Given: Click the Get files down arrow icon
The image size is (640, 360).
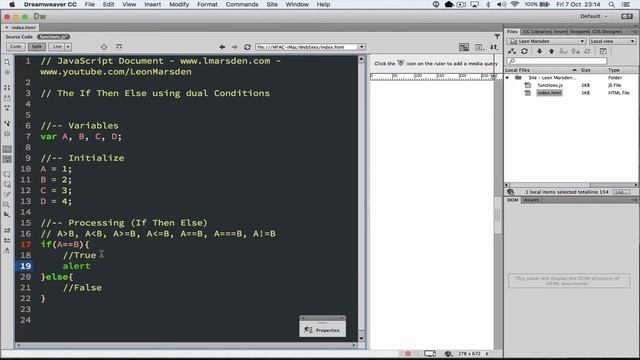Looking at the screenshot, I should pyautogui.click(x=539, y=51).
